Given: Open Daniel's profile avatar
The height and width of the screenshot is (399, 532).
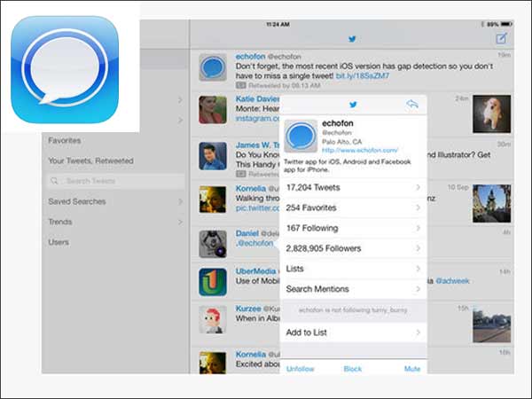Looking at the screenshot, I should [x=213, y=244].
